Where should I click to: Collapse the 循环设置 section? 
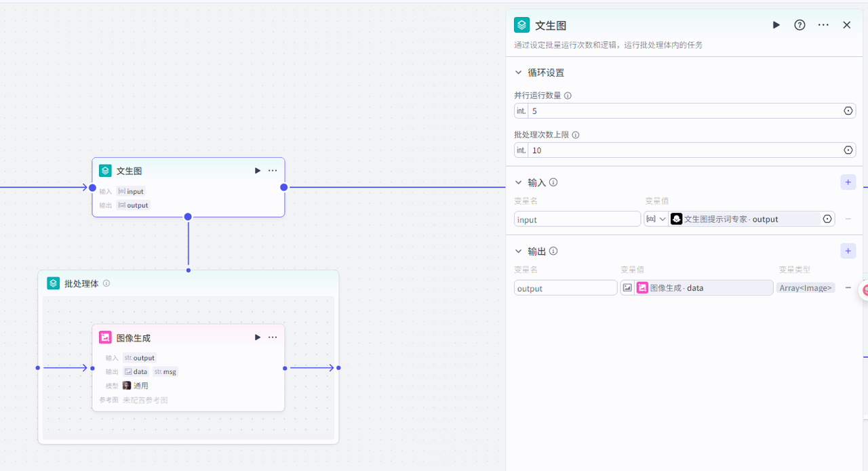tap(519, 73)
